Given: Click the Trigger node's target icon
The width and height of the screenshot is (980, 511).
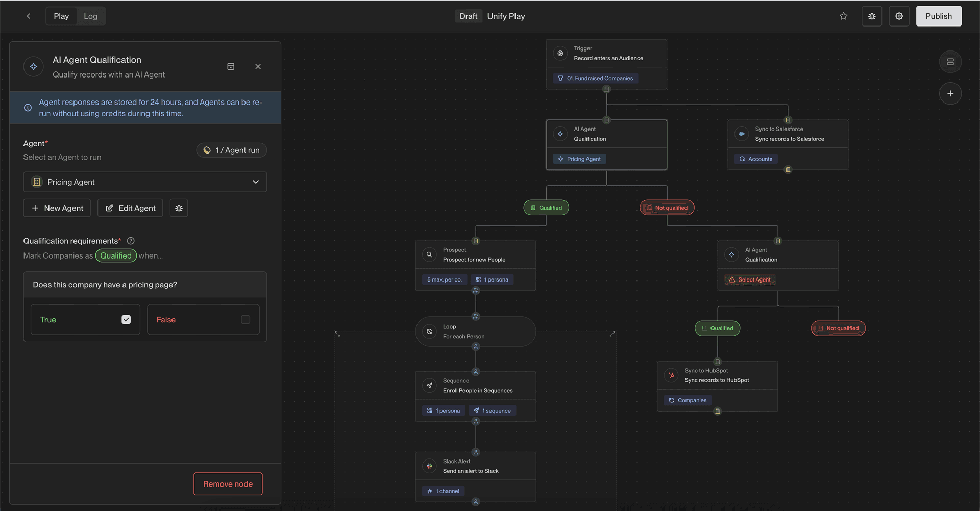Looking at the screenshot, I should (x=560, y=53).
